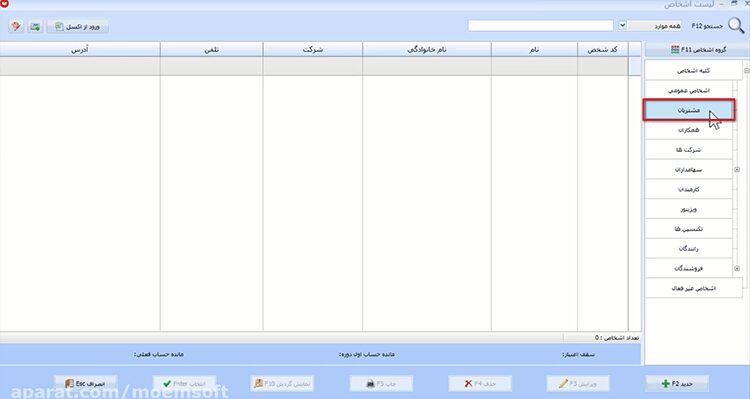The width and height of the screenshot is (750, 399).
Task: Click the چاپ F5 print button
Action: coord(381,384)
